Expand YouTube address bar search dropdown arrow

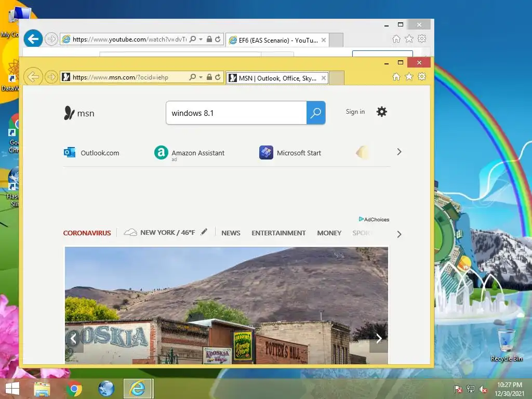pyautogui.click(x=201, y=39)
